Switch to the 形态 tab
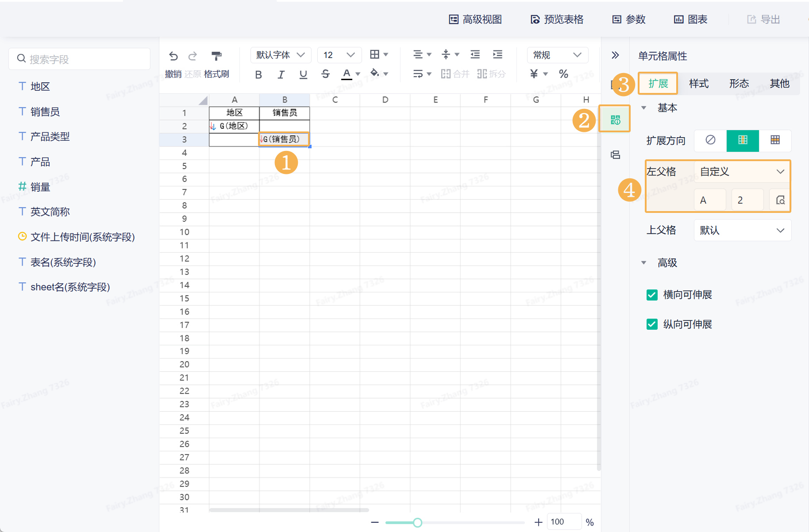The height and width of the screenshot is (532, 809). point(739,83)
